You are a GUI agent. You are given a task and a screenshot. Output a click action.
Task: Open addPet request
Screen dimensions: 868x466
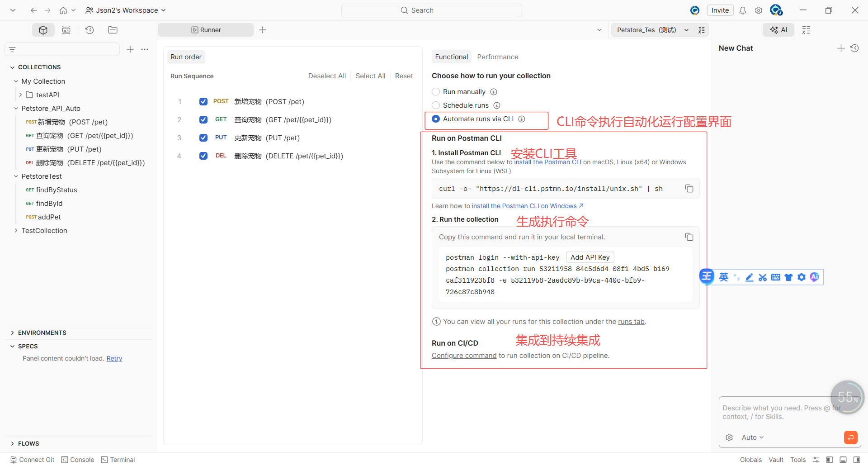(49, 217)
